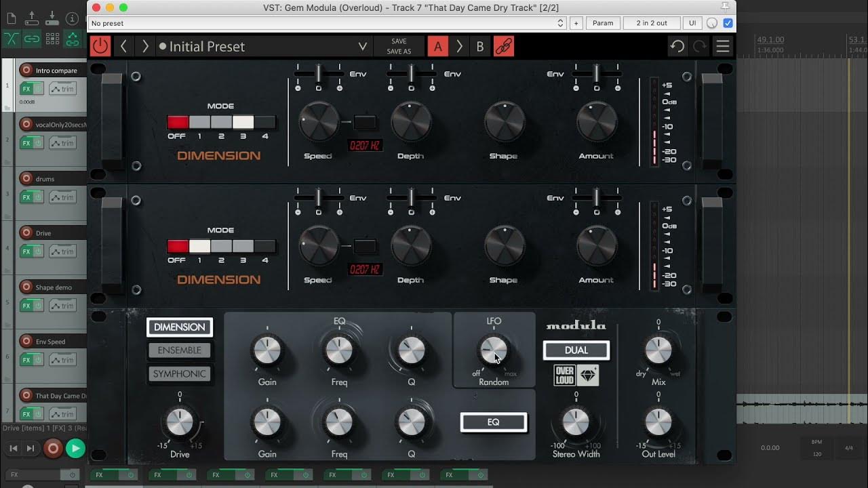The width and height of the screenshot is (868, 488).
Task: Select mode 1 on upper Dimension unit
Action: coord(199,122)
